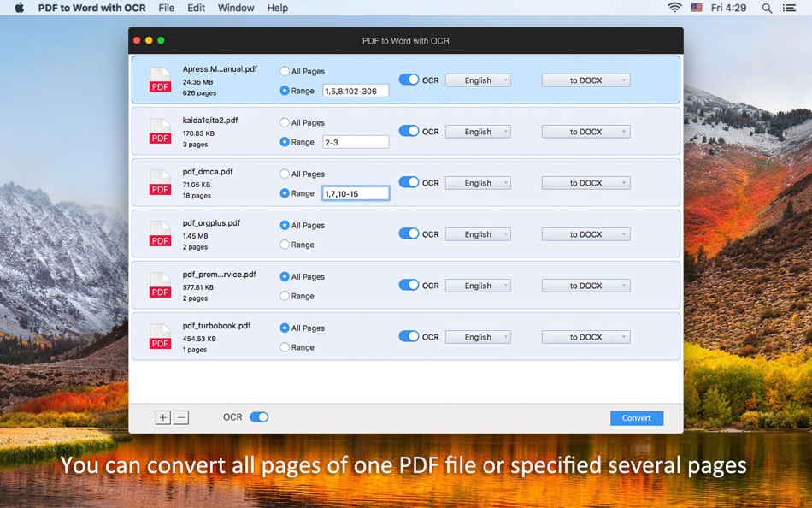Open the File menu
812x508 pixels.
[x=166, y=8]
